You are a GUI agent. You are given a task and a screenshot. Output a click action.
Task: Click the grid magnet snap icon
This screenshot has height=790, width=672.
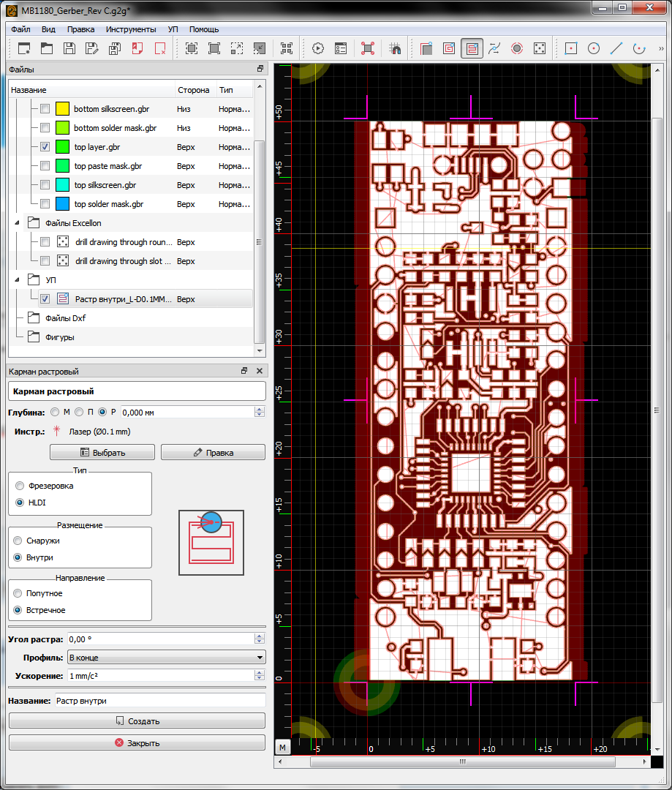click(x=395, y=48)
